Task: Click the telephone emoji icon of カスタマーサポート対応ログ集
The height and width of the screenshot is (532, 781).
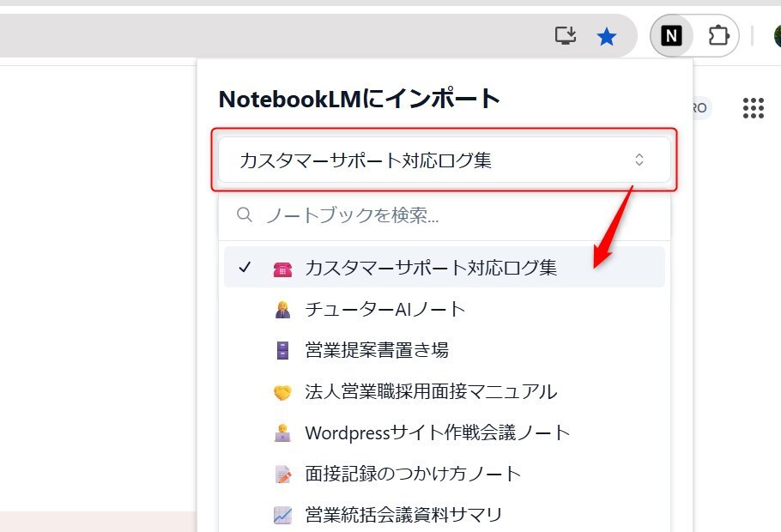Action: tap(282, 269)
